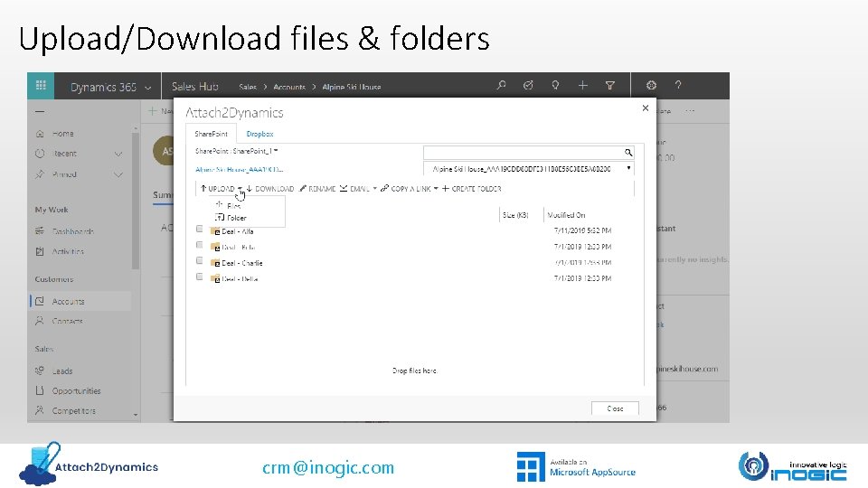Click the Download toolbar button

click(270, 189)
